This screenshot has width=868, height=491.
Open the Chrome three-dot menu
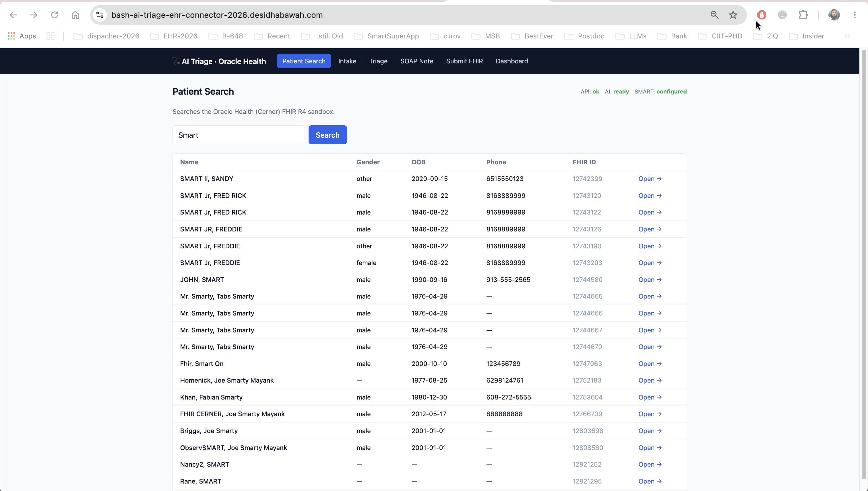[x=855, y=15]
